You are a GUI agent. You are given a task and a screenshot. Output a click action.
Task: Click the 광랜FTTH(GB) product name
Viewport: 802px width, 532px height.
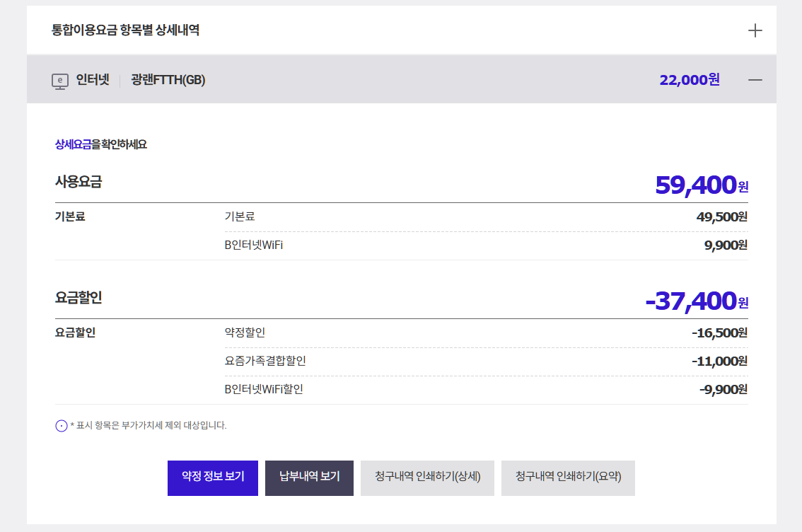pos(168,80)
